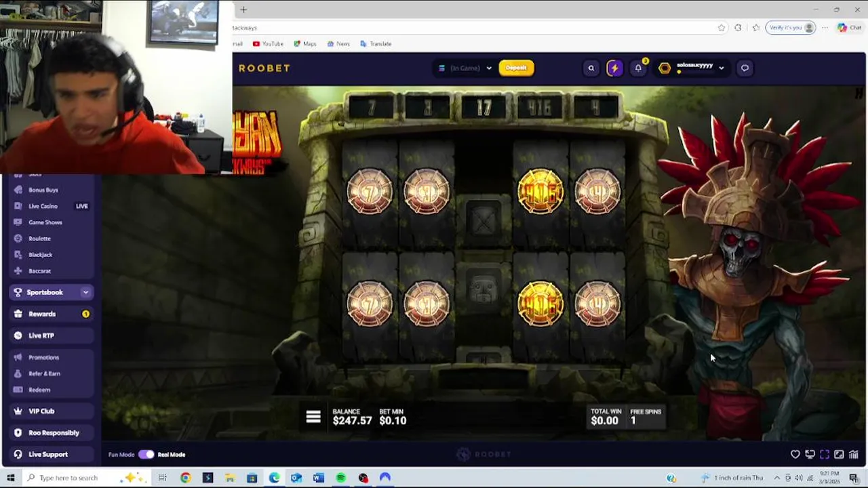Open the Rewards section
Image resolution: width=868 pixels, height=488 pixels.
[x=52, y=314]
